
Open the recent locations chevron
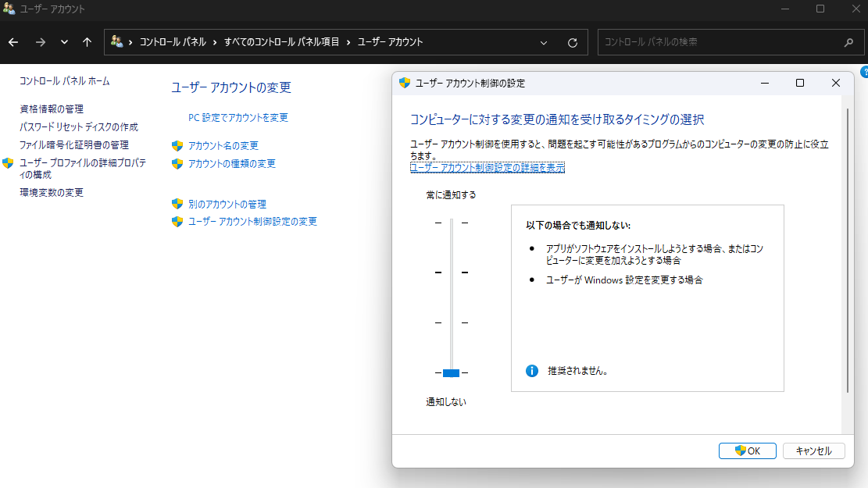coord(63,42)
